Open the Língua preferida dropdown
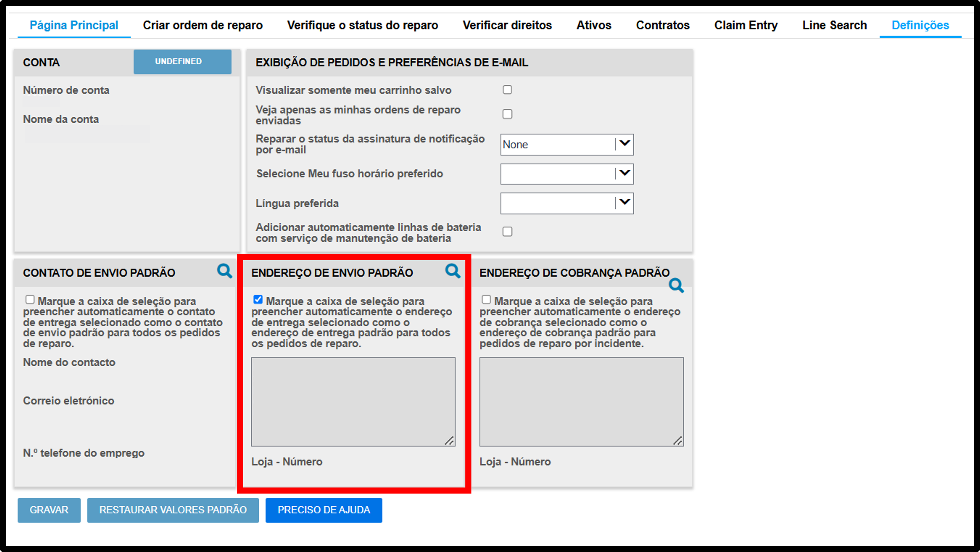Viewport: 980px width, 552px height. pos(567,203)
